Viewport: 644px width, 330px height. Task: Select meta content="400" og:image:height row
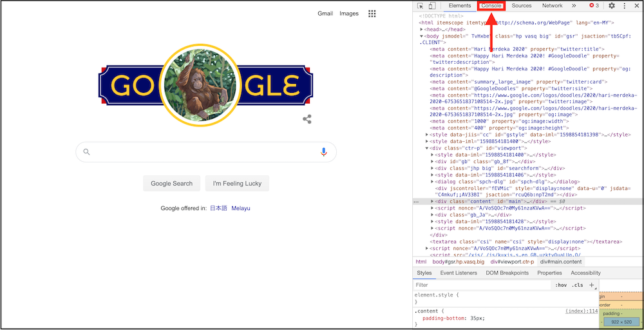(499, 128)
